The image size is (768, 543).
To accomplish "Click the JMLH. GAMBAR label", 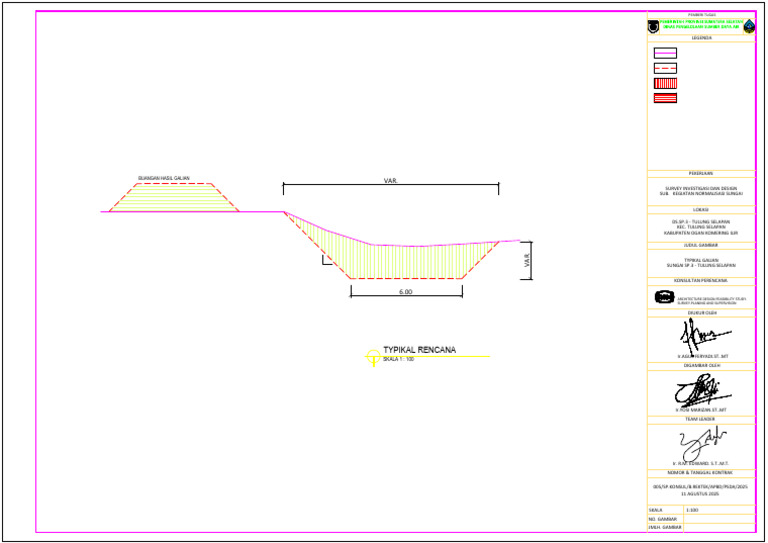I will pyautogui.click(x=665, y=528).
